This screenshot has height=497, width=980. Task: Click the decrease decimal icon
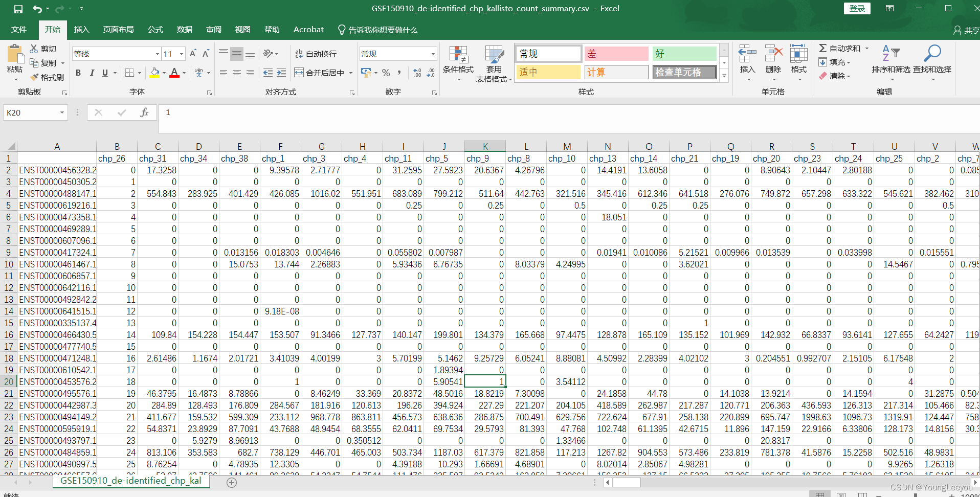point(431,73)
